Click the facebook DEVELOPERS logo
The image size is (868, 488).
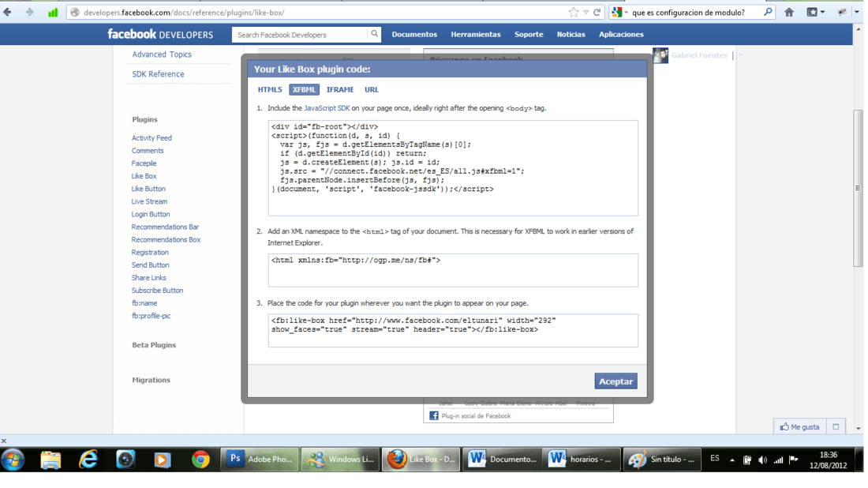(160, 34)
